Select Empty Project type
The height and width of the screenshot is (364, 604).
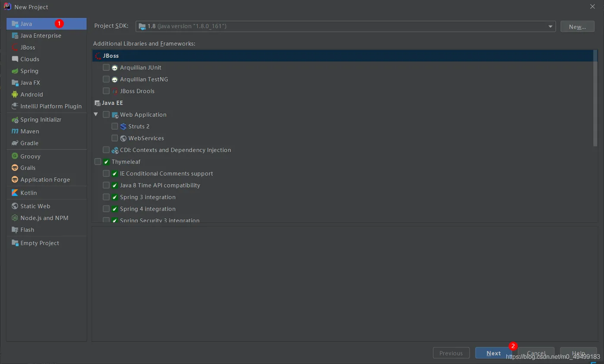[47, 243]
